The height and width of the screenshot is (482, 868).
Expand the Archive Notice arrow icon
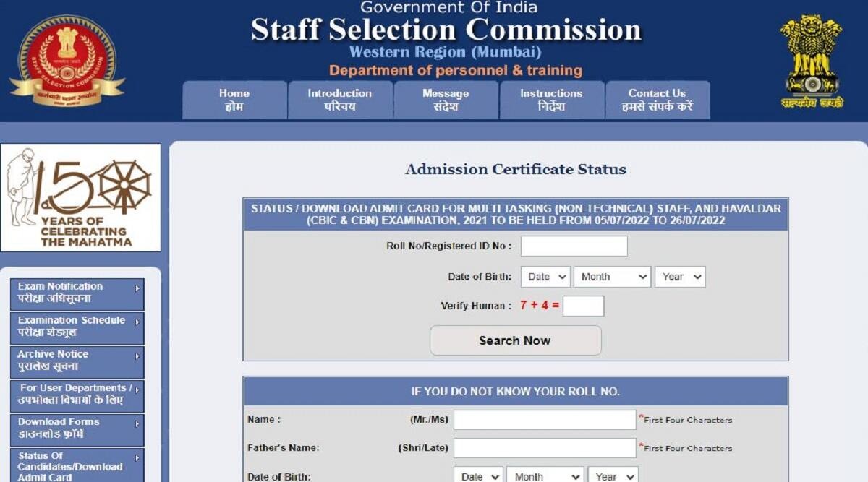(137, 356)
